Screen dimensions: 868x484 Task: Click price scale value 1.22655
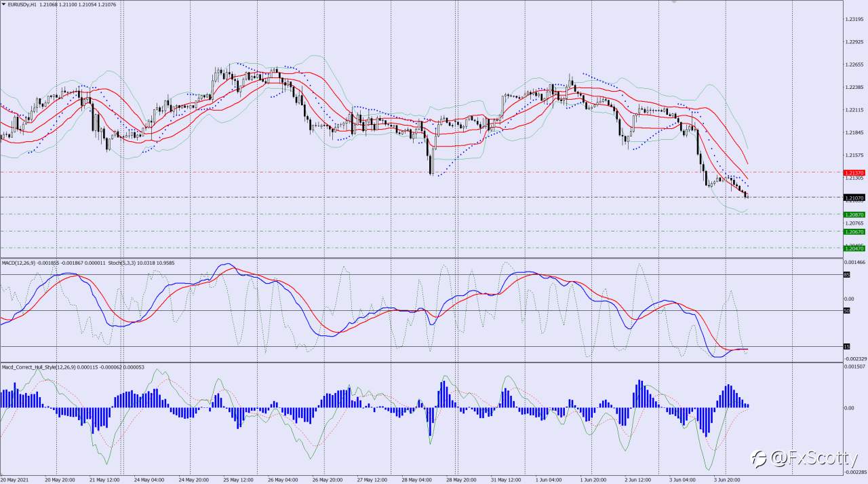tap(854, 65)
